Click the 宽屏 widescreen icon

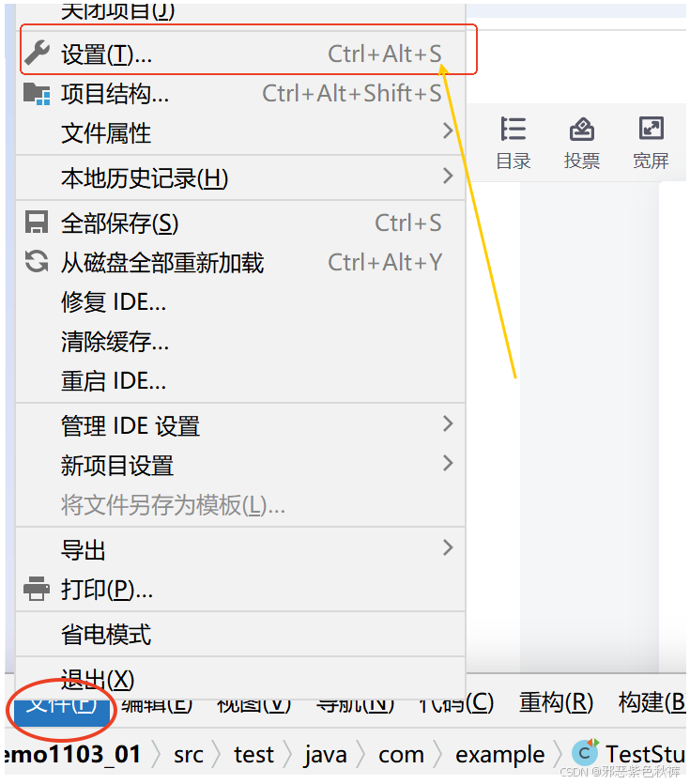click(x=651, y=129)
